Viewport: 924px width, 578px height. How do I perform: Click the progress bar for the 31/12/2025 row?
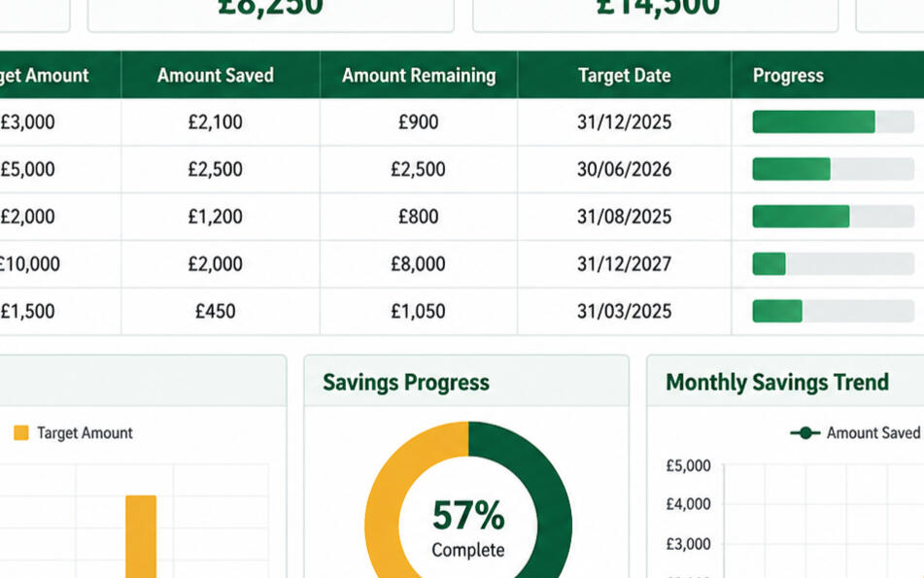point(834,122)
